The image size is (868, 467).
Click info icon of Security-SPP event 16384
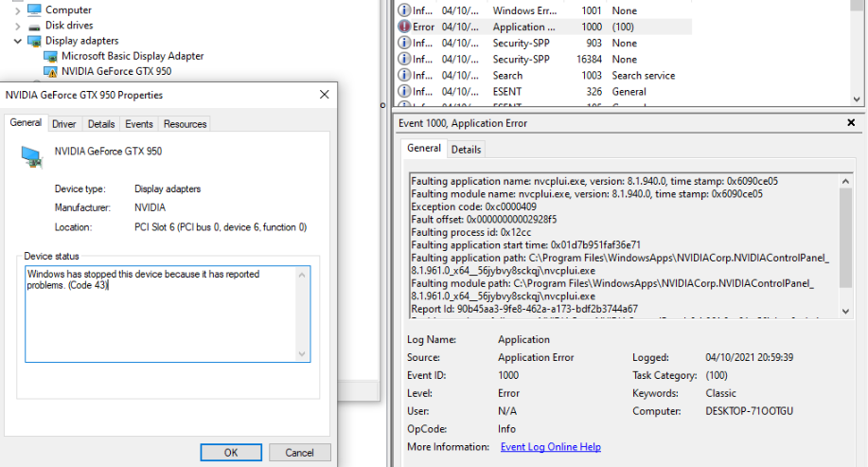pyautogui.click(x=404, y=59)
